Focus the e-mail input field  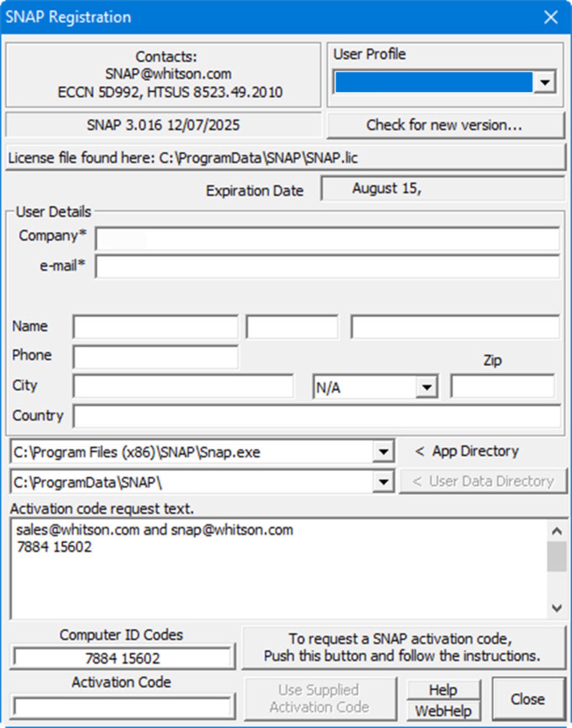(x=327, y=266)
